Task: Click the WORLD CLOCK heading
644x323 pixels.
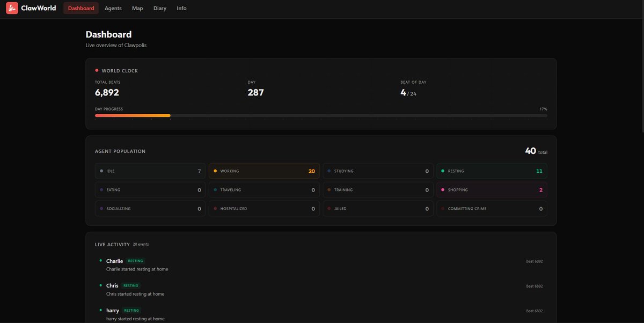Action: (x=120, y=71)
